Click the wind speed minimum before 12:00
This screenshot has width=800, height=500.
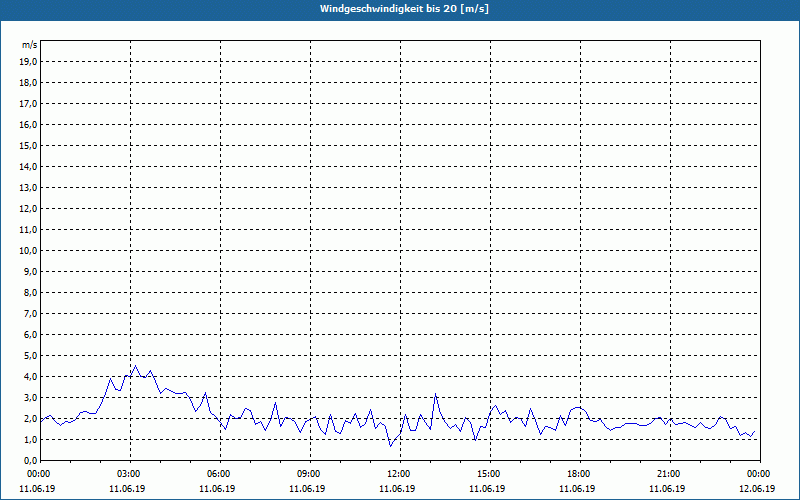point(391,446)
